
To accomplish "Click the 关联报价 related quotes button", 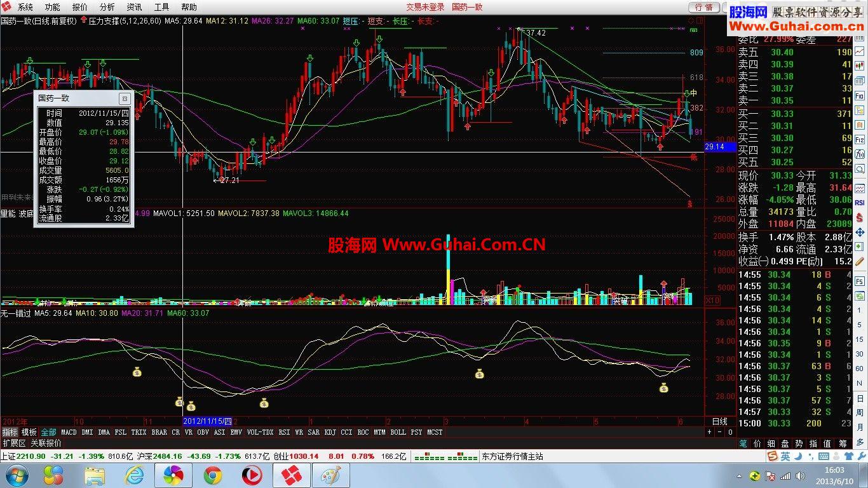I will [x=46, y=443].
